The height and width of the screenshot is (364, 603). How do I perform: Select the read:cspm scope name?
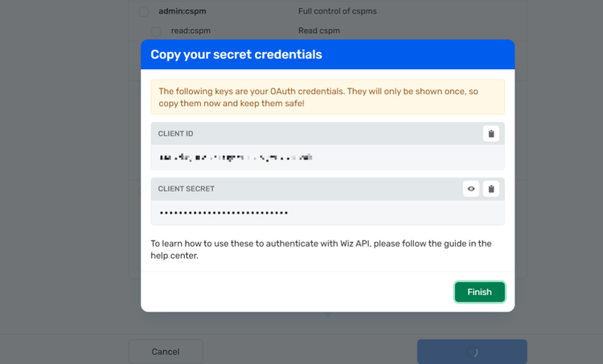(191, 31)
